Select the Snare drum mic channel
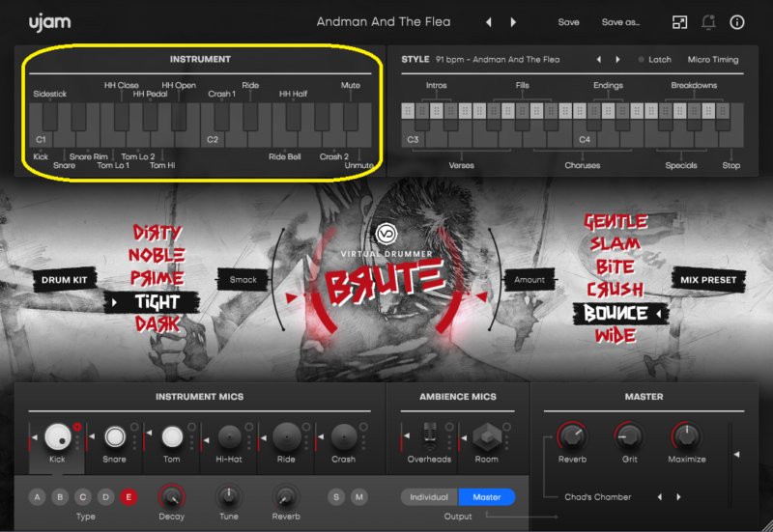 coord(115,437)
